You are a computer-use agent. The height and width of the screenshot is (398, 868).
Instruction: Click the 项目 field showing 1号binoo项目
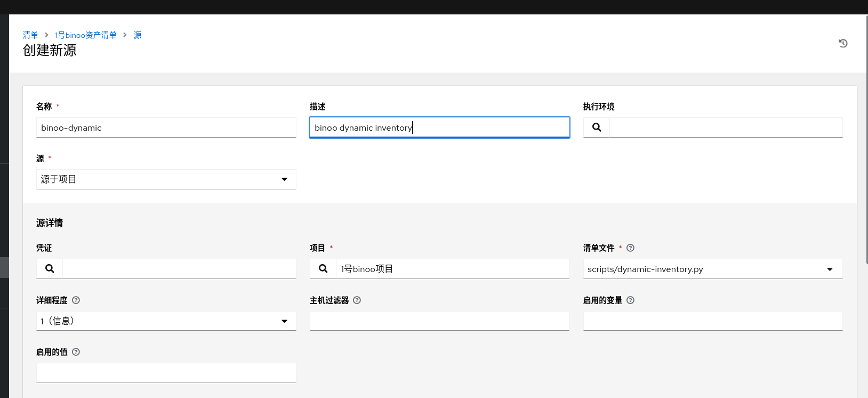[453, 269]
